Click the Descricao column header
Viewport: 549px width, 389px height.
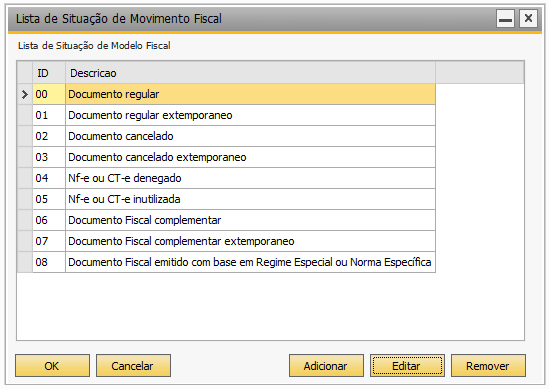click(250, 73)
